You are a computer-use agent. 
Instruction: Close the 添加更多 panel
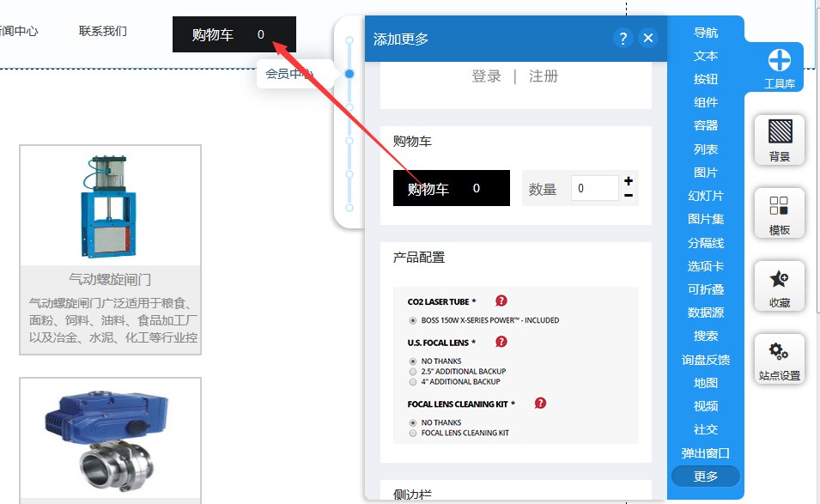648,38
